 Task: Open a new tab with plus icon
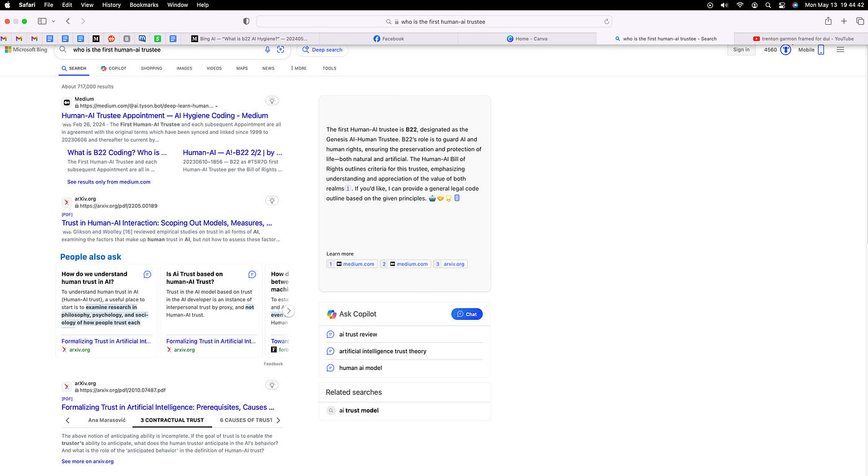[844, 21]
